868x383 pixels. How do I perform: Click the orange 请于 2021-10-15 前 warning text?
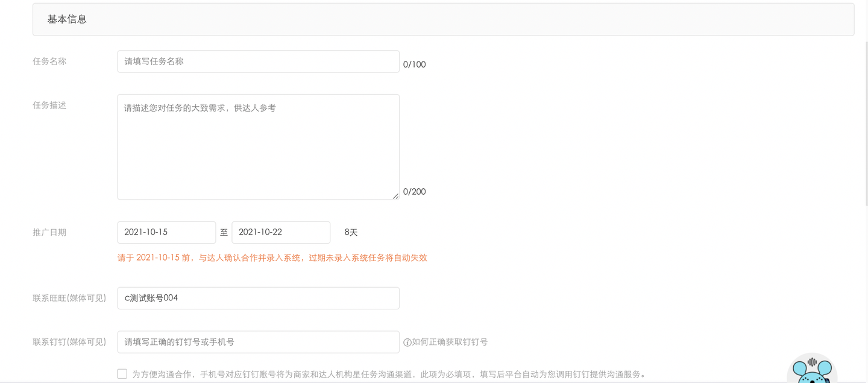[272, 258]
